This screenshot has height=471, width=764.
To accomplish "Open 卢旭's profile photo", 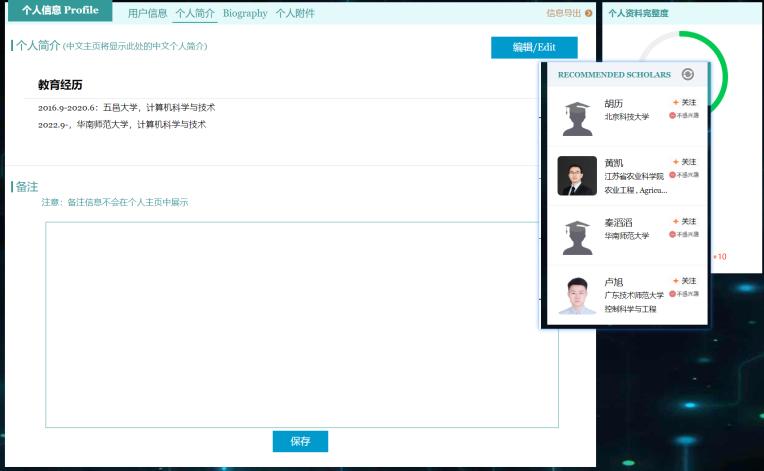I will pos(577,295).
